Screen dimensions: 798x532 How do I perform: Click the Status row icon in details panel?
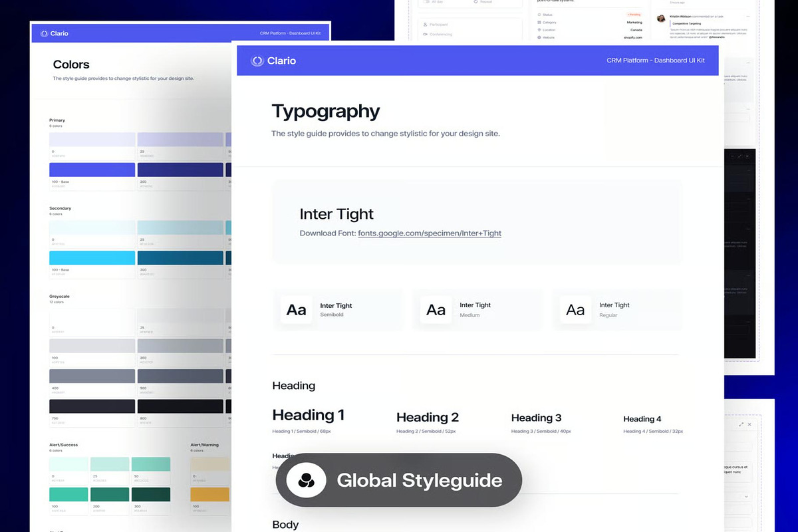pyautogui.click(x=539, y=14)
